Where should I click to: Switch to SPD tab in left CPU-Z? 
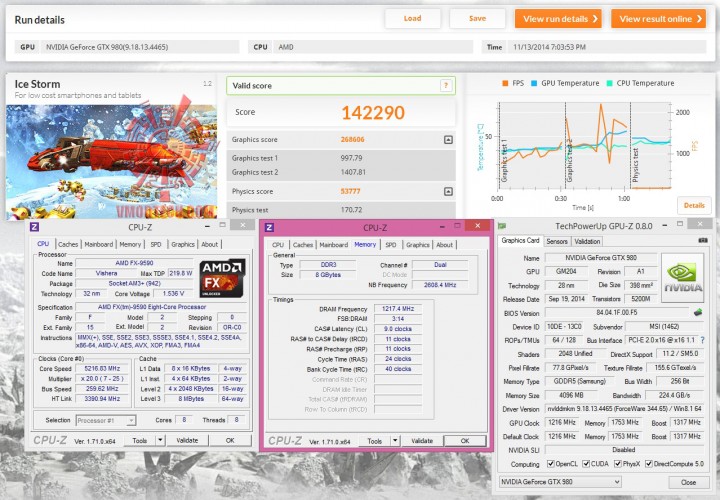click(x=156, y=244)
